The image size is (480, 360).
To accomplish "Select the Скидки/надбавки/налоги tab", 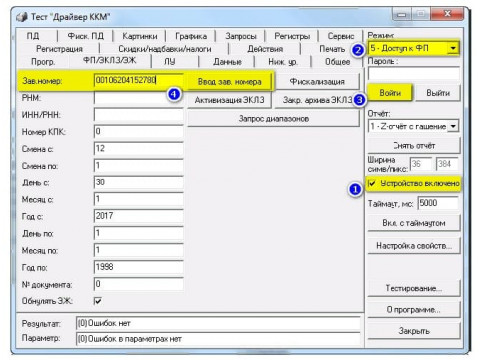I will tap(165, 49).
